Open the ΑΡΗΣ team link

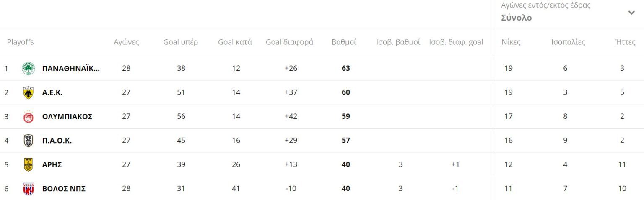(x=52, y=165)
